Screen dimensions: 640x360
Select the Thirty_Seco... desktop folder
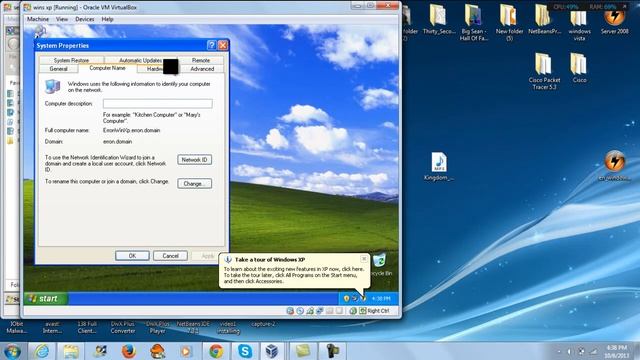(x=439, y=20)
